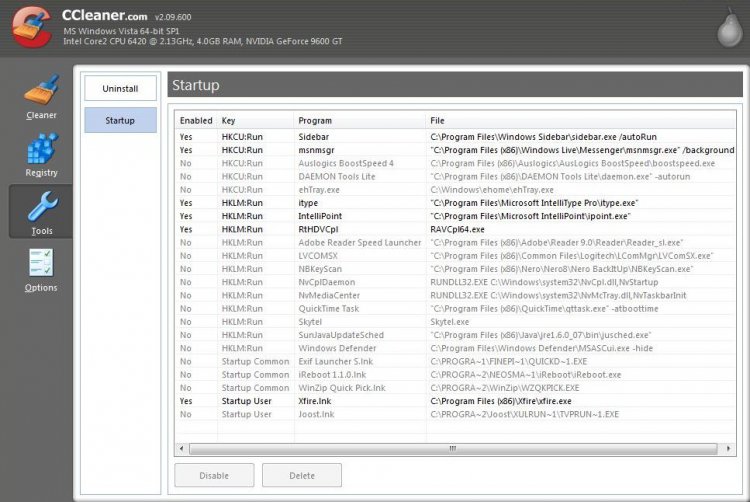Click the horizontal scrollbar right arrow
750x502 pixels.
728,448
